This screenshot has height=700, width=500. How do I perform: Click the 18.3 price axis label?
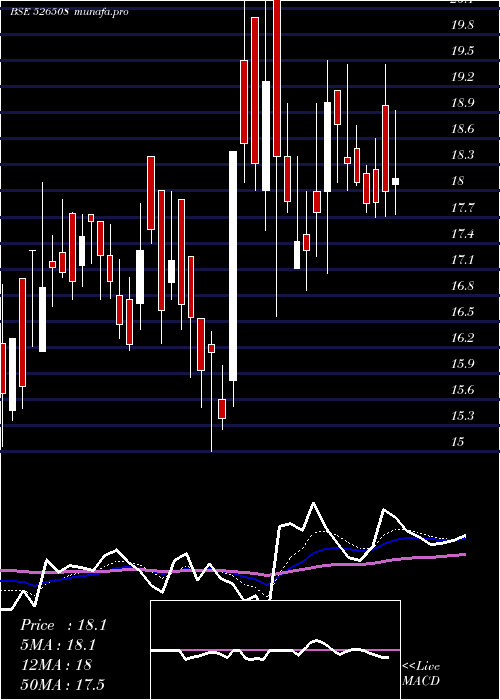(x=462, y=155)
